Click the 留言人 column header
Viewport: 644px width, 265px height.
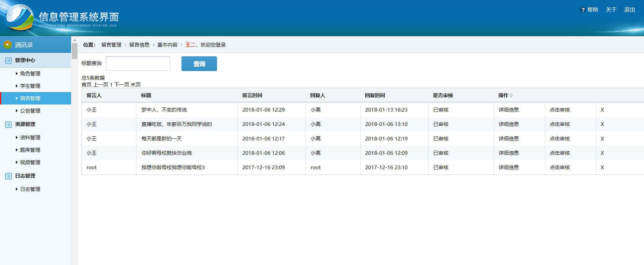point(94,95)
